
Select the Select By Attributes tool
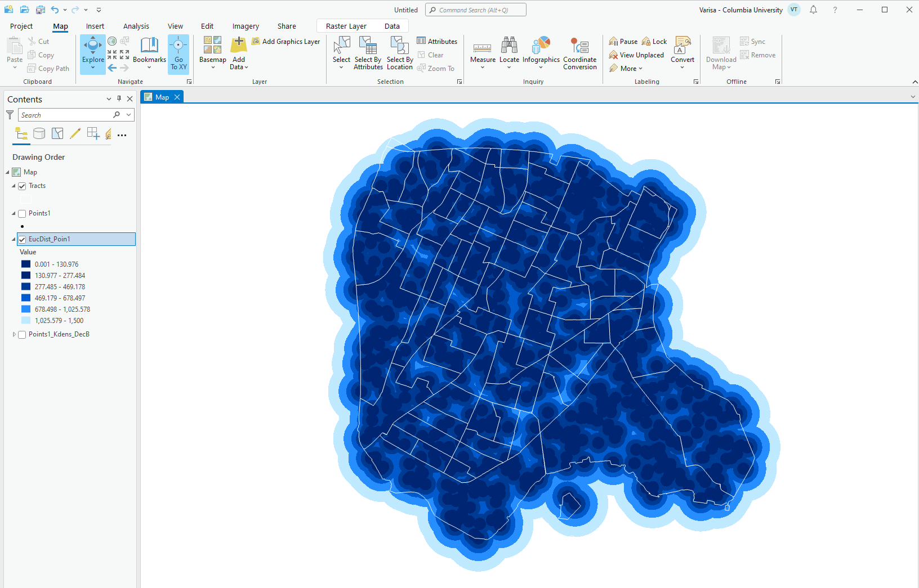(x=368, y=53)
